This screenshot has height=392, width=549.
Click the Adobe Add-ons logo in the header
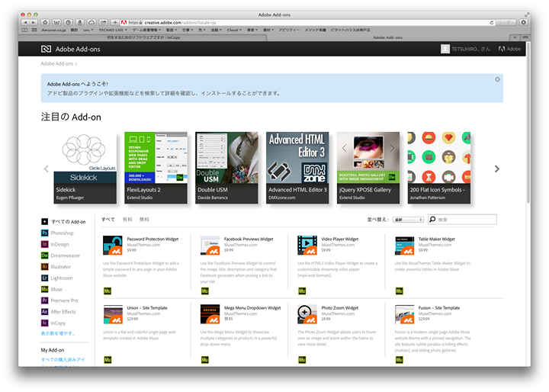coord(46,49)
